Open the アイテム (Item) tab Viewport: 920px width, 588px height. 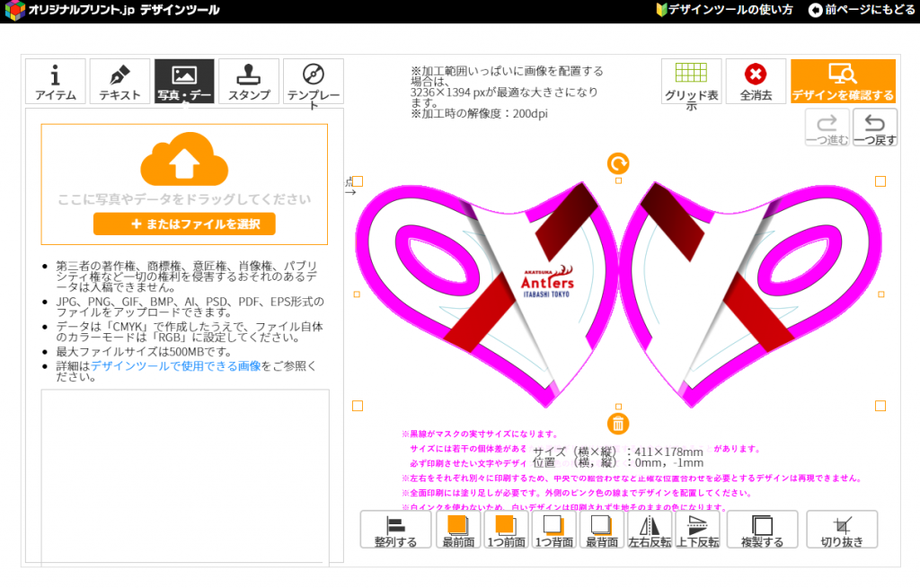click(55, 81)
